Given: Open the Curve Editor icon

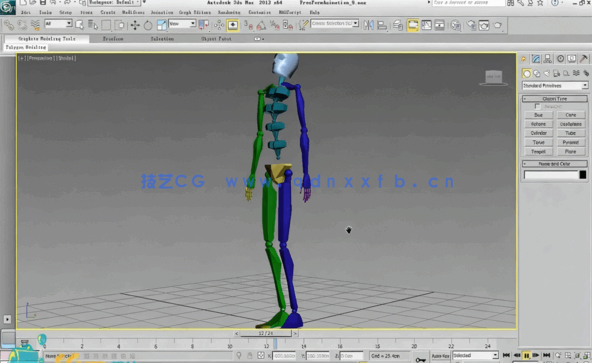Looking at the screenshot, I should coord(426,25).
